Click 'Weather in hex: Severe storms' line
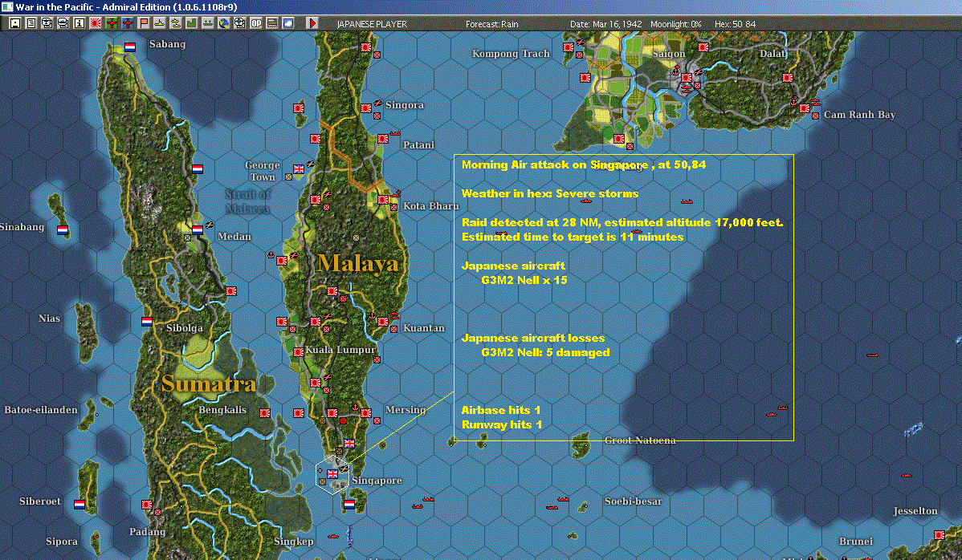This screenshot has height=560, width=962. point(550,193)
